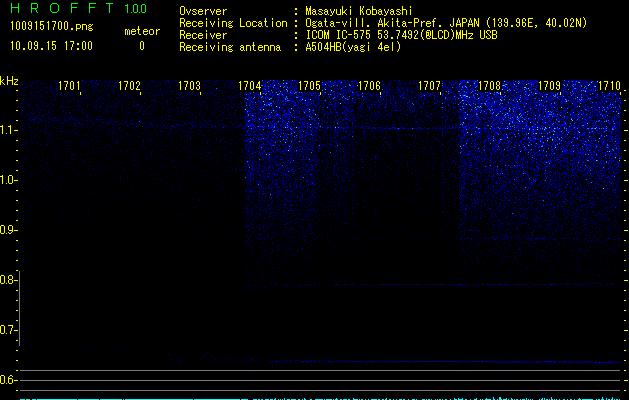Viewport: 629px width, 400px height.
Task: Select the filename 1009151700.png
Action: tap(52, 27)
